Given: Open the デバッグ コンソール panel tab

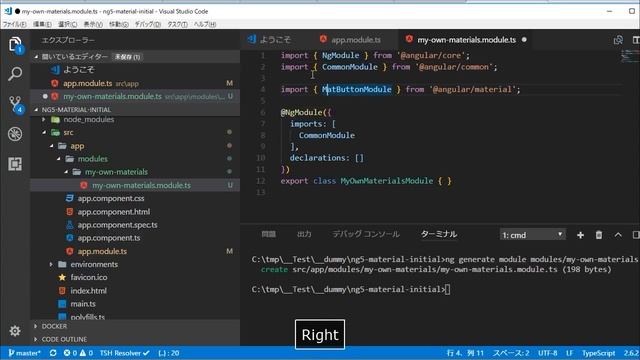Looking at the screenshot, I should (366, 234).
